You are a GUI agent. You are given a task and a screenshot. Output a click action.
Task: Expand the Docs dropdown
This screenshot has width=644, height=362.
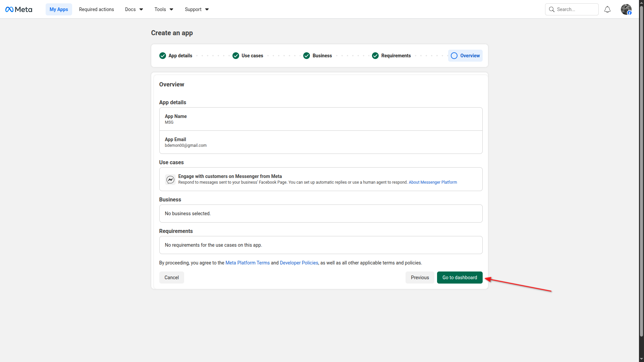pos(134,9)
